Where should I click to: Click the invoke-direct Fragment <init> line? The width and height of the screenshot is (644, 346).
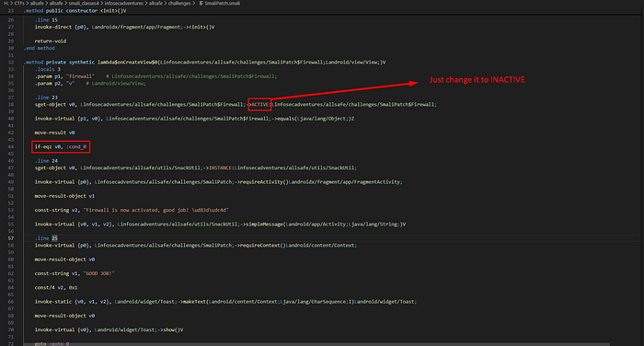124,27
